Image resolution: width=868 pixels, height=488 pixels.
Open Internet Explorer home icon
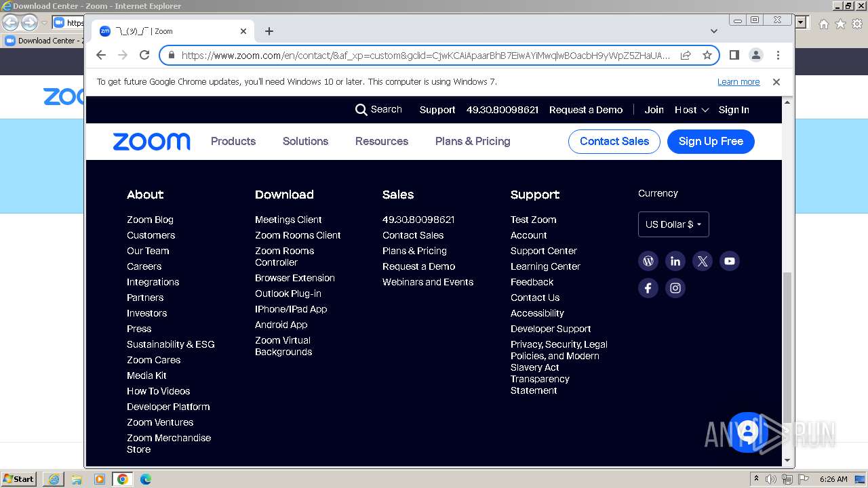point(823,24)
